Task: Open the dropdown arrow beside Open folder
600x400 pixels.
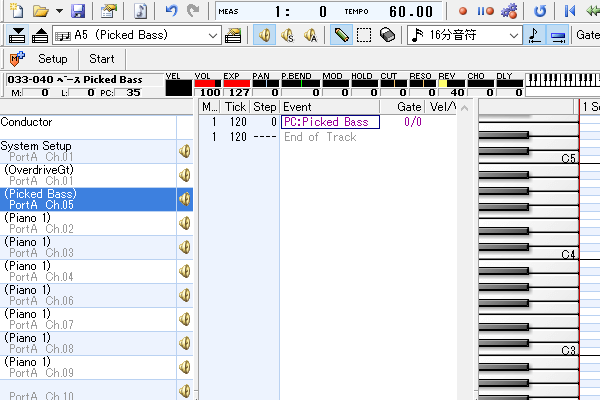Action: (59, 11)
